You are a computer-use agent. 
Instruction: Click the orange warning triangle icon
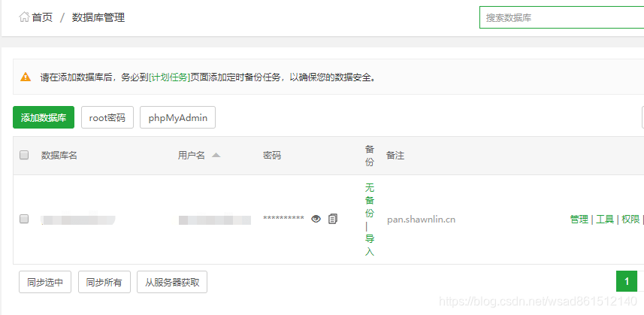[26, 77]
